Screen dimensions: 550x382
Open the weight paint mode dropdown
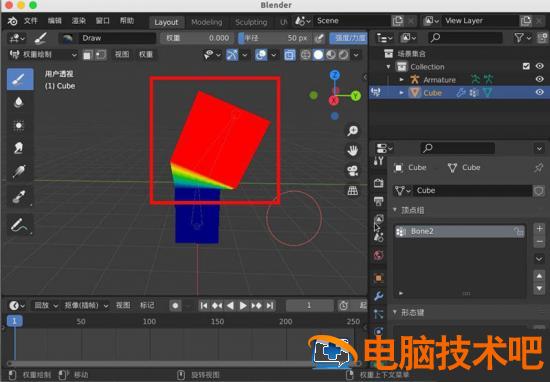coord(43,55)
